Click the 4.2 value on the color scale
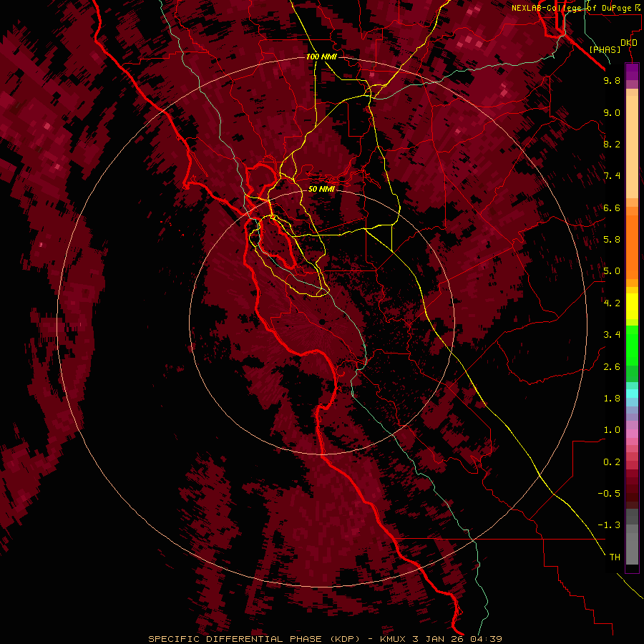 pyautogui.click(x=612, y=303)
